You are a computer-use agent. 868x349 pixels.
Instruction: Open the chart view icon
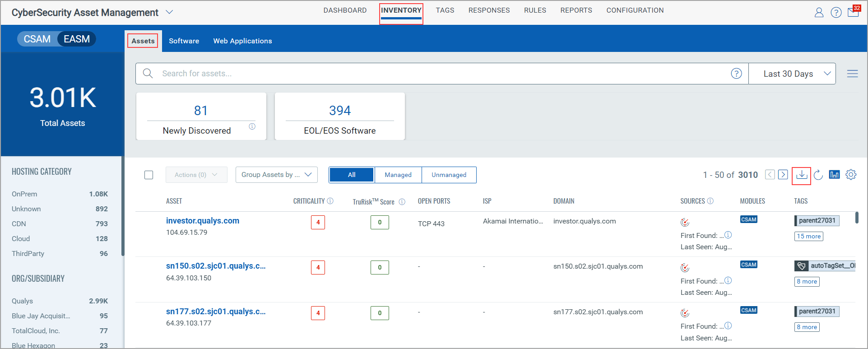point(834,175)
